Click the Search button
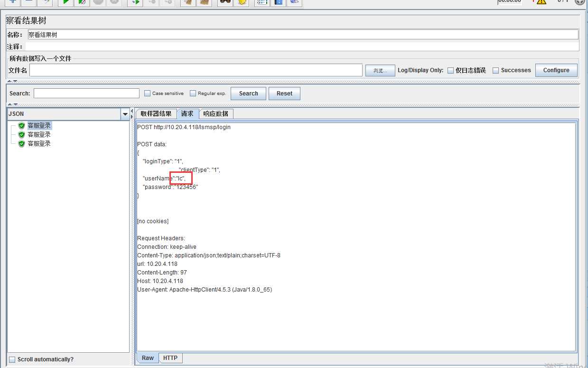Viewport: 588px width, 368px height. coord(248,94)
